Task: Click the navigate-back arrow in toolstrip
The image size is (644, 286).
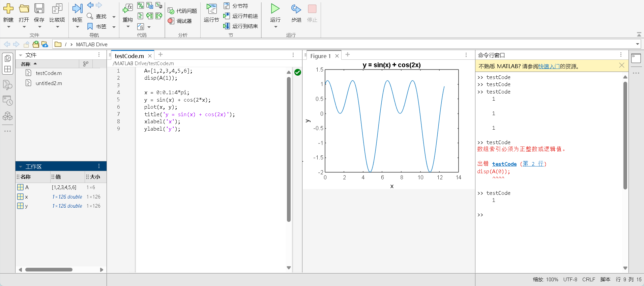Action: click(x=90, y=5)
